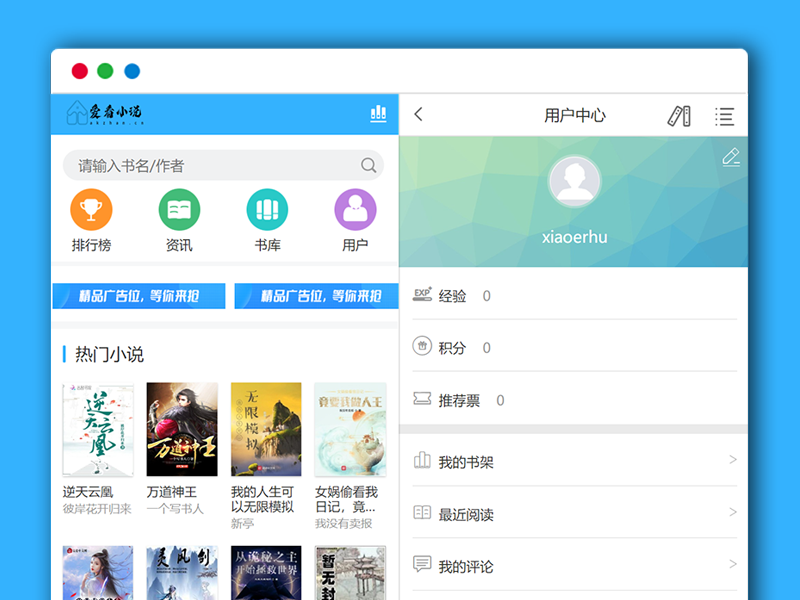Screen dimensions: 800x600
Task: Open the list icon beside the bookshelf icon
Action: pyautogui.click(x=724, y=115)
